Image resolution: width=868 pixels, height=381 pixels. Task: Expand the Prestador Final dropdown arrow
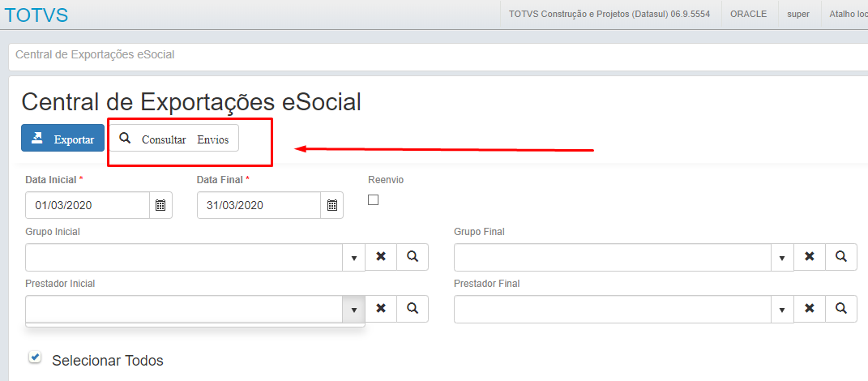coord(782,309)
